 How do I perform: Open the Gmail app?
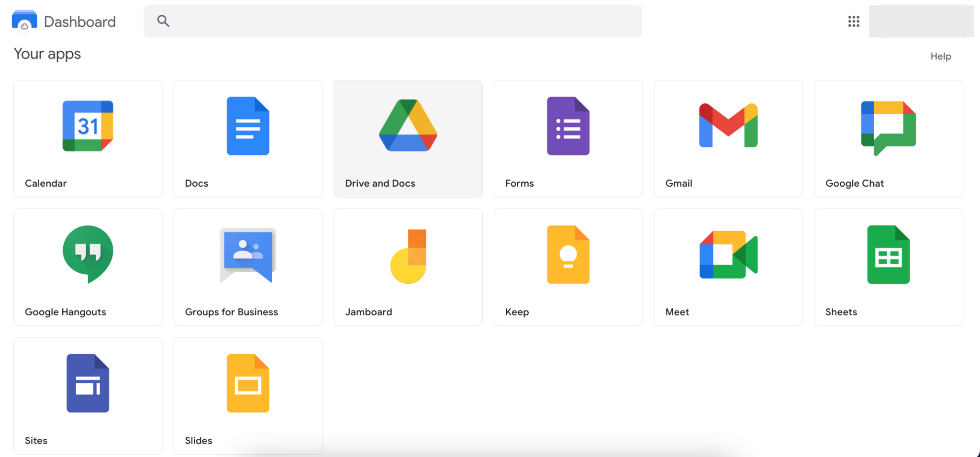pos(728,138)
